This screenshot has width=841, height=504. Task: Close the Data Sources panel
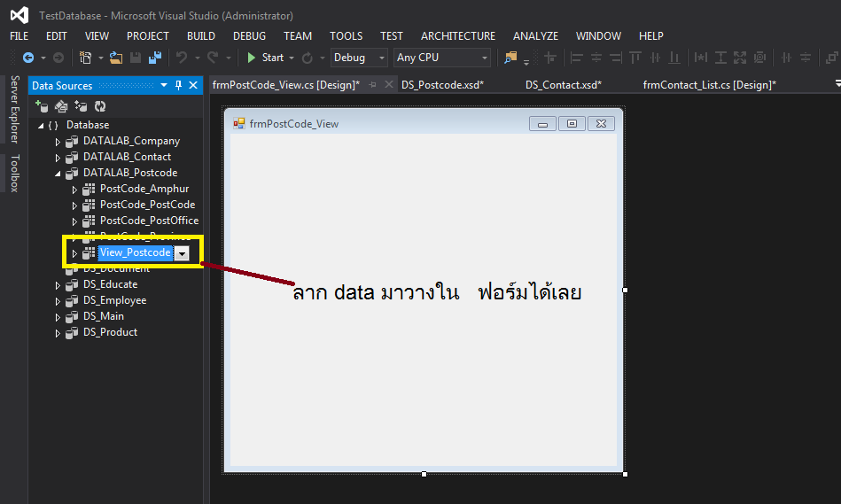(x=193, y=85)
